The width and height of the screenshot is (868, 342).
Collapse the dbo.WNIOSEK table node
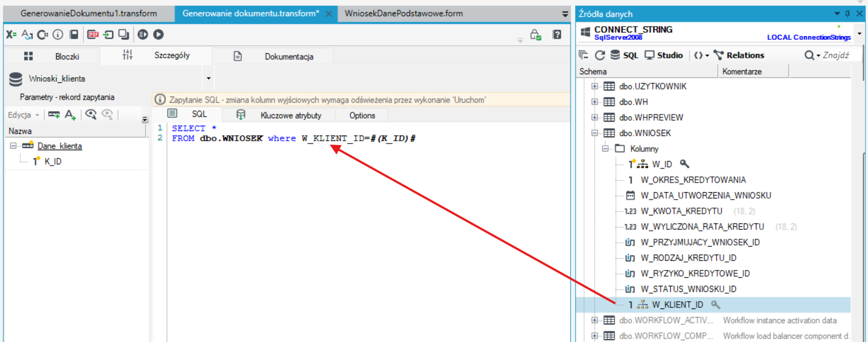[594, 133]
